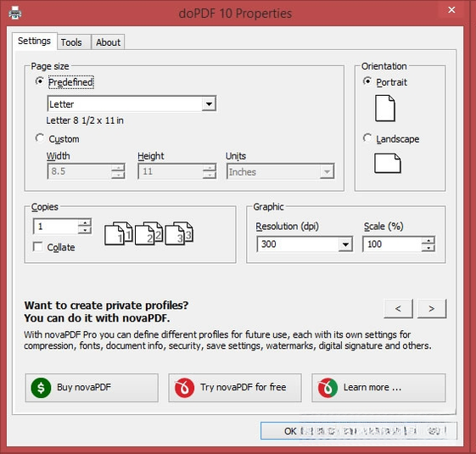Decrease Scale percent with down arrow

428,248
